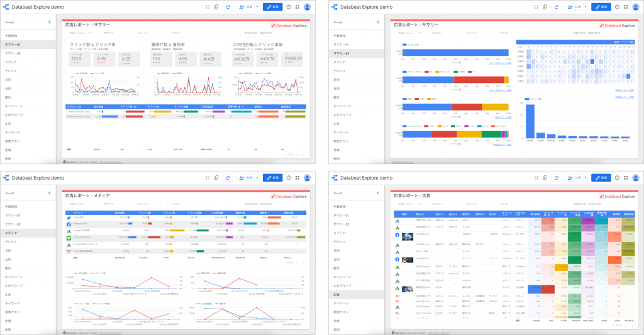The height and width of the screenshot is (335, 644).
Task: Collapse the ページ panel in メディア window
Action: point(49,193)
